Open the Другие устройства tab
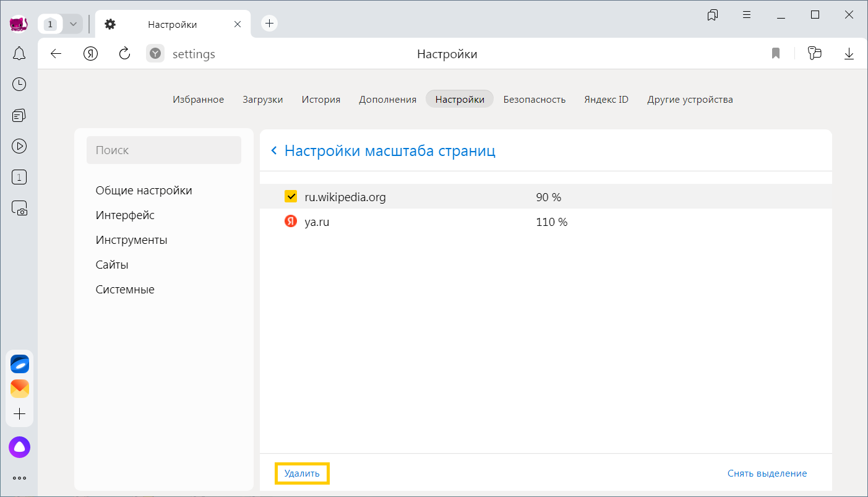 690,99
